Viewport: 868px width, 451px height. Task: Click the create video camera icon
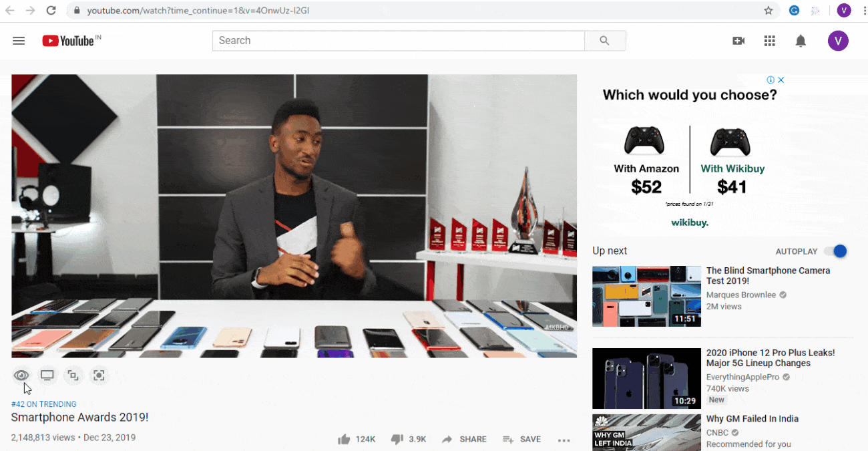pyautogui.click(x=738, y=41)
